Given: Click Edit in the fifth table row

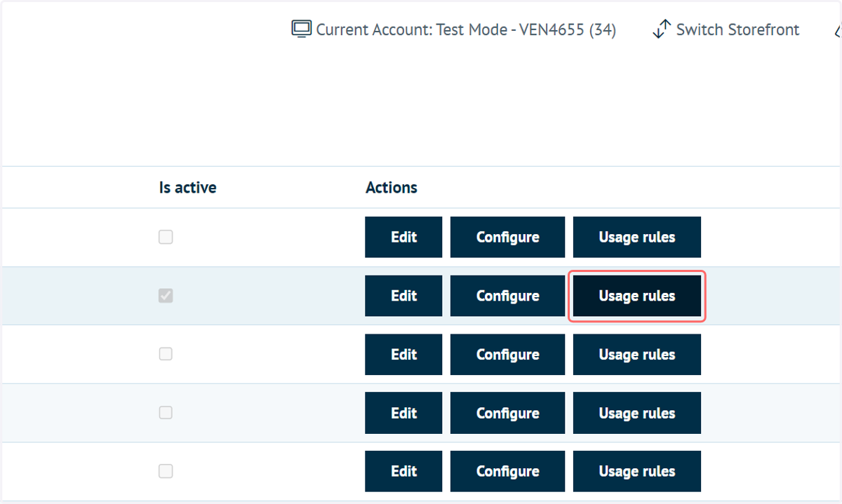Looking at the screenshot, I should click(x=403, y=471).
